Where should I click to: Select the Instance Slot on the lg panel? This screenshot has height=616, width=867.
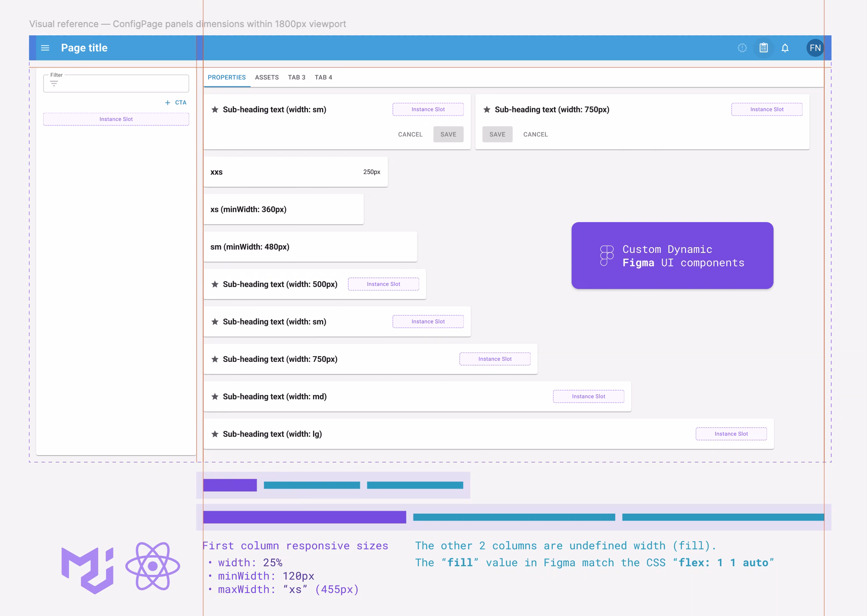click(731, 434)
